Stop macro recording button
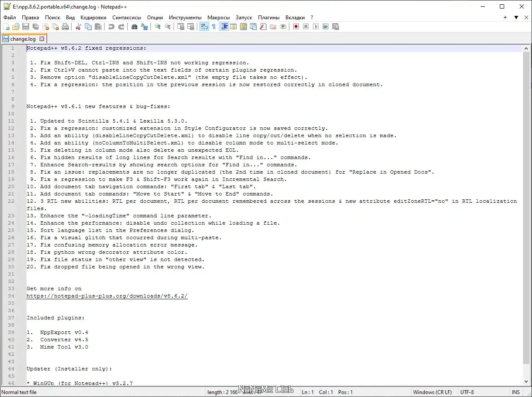532x397 pixels. (x=306, y=27)
